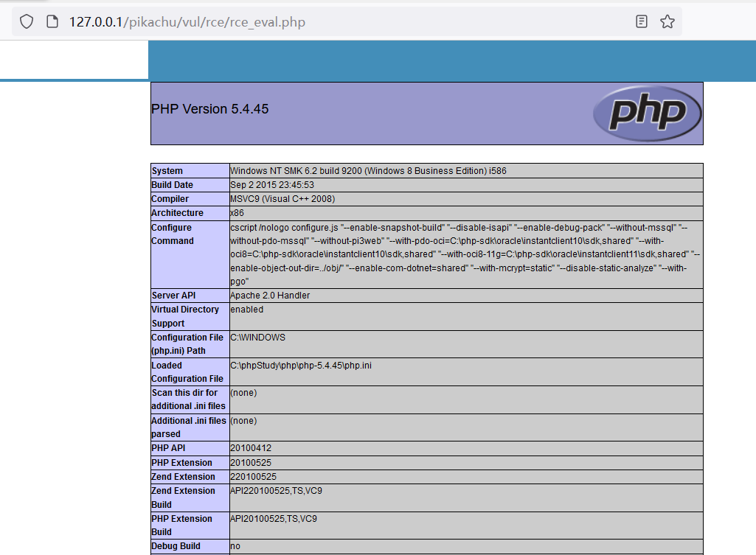Click (none) value for Scan this dir
The height and width of the screenshot is (555, 756).
point(243,393)
